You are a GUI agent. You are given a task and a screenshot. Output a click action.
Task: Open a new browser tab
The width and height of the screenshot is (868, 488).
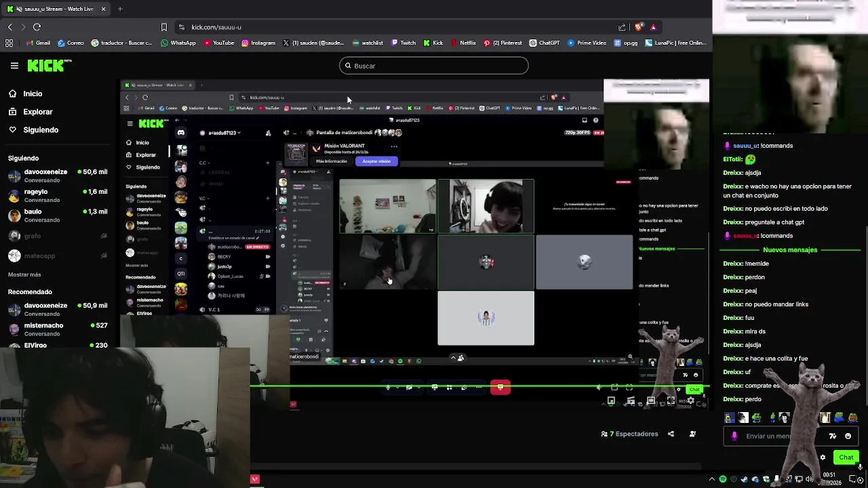[120, 9]
